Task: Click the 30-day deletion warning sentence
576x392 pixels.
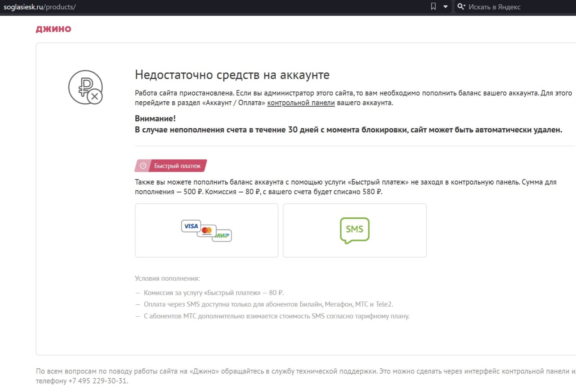Action: 348,130
